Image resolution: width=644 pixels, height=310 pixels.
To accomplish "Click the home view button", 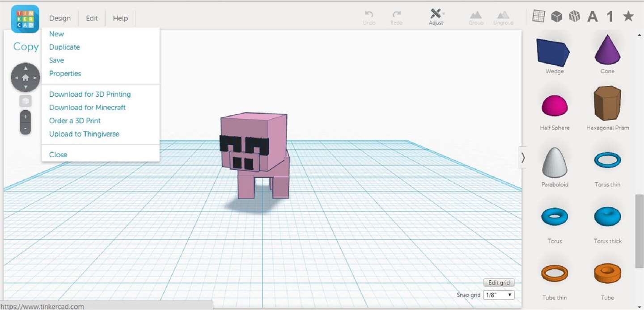I will coord(25,77).
